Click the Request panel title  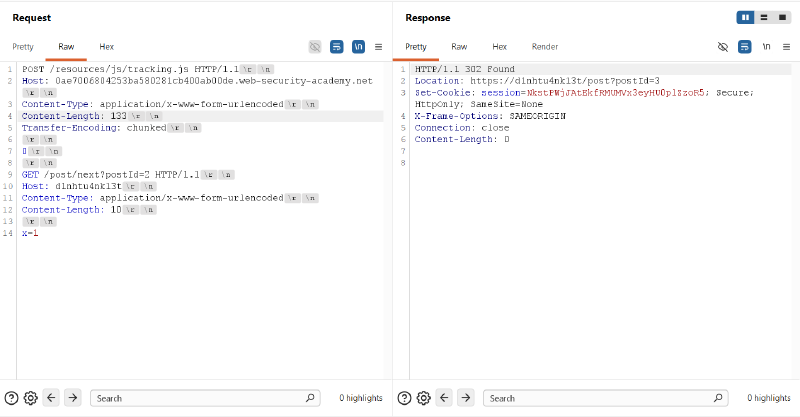(32, 18)
